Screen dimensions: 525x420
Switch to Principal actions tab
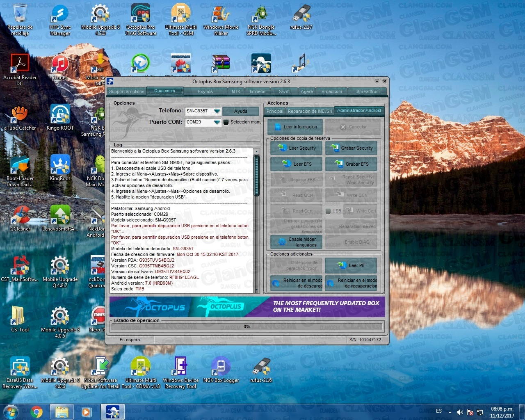tap(275, 111)
